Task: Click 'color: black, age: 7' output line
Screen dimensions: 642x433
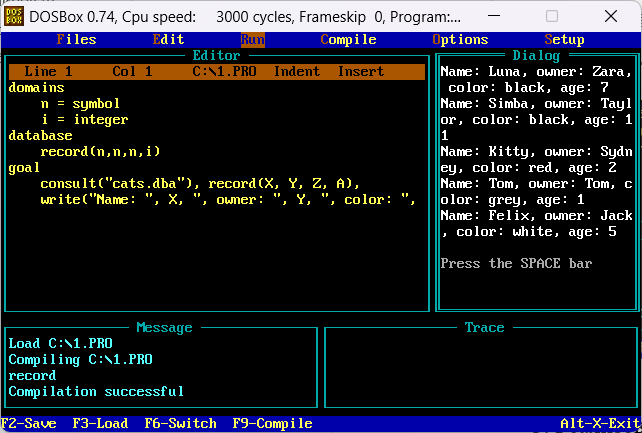Action: 528,88
